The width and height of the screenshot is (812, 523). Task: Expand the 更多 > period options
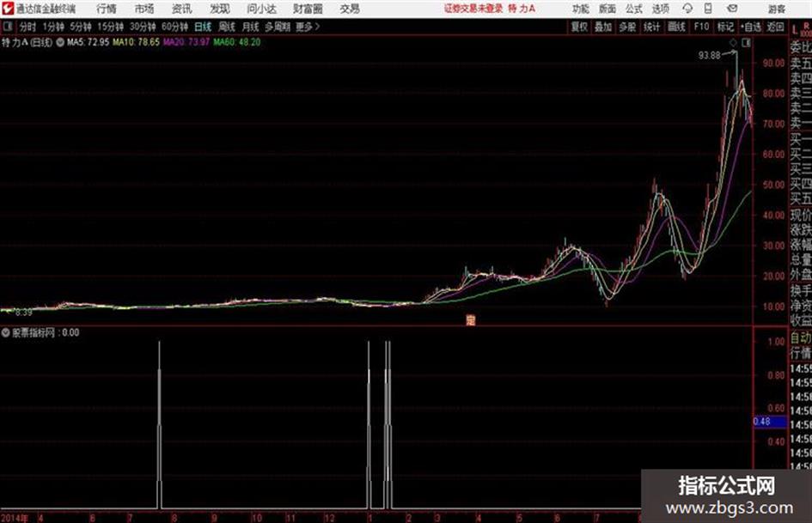(x=308, y=27)
